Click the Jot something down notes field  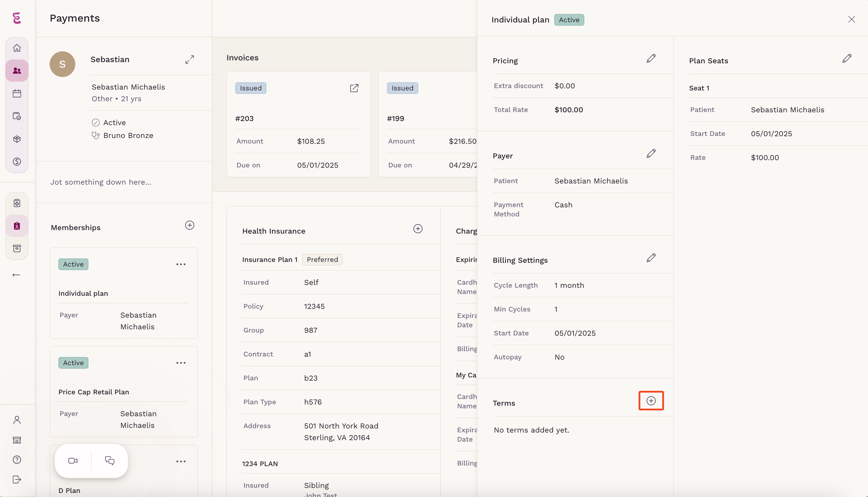click(124, 182)
